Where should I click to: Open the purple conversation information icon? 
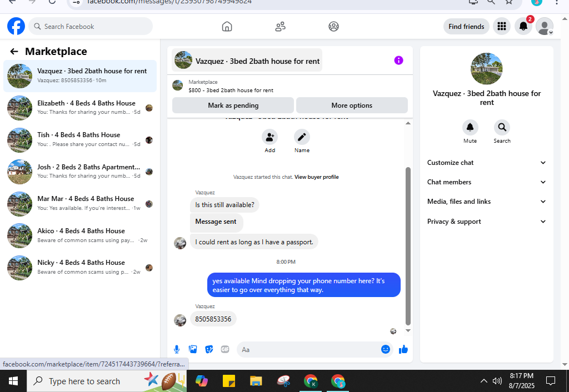[398, 61]
